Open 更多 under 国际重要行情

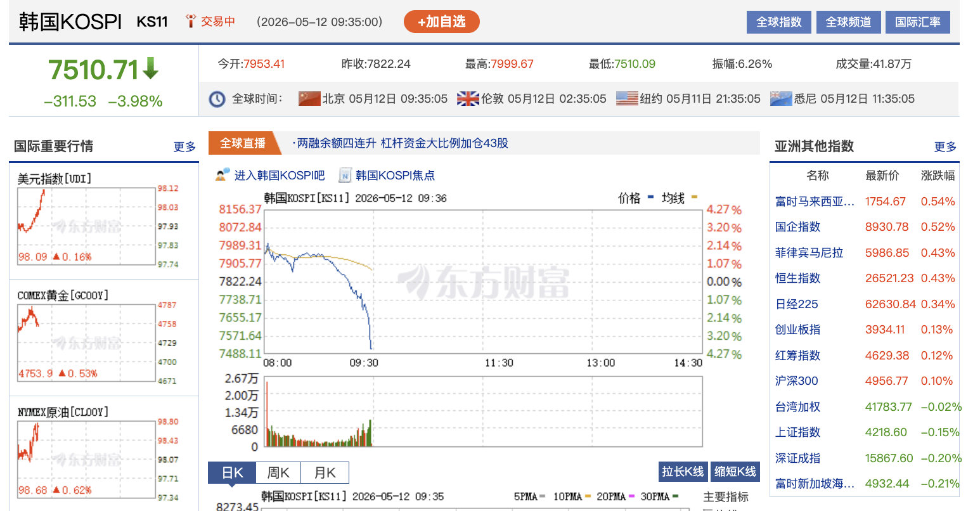click(184, 146)
